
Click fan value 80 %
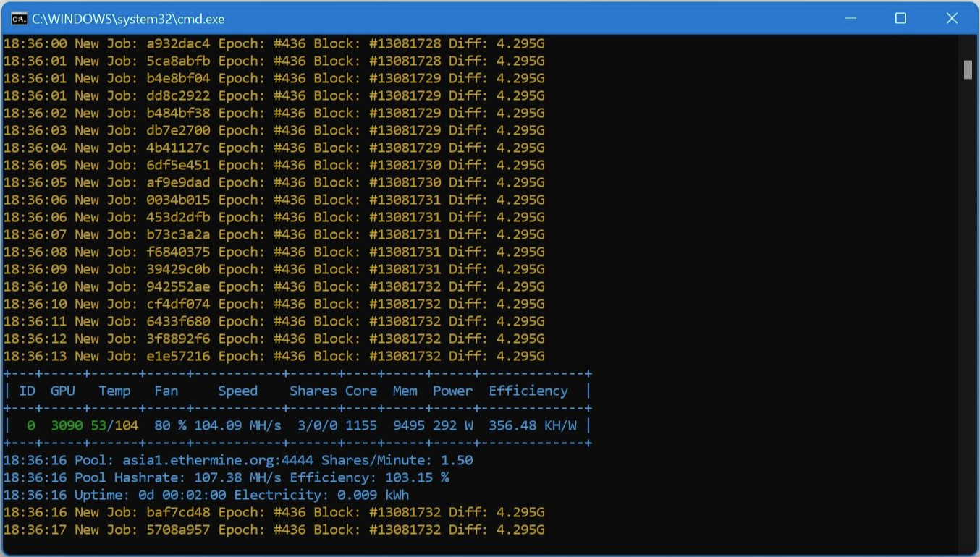pyautogui.click(x=170, y=425)
